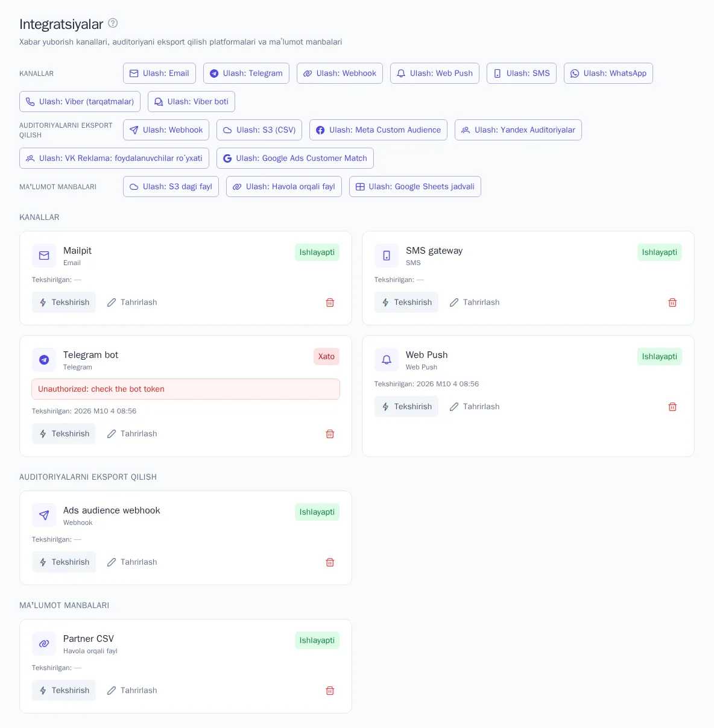
Task: Connect Meta Custom Audience
Action: click(x=378, y=130)
